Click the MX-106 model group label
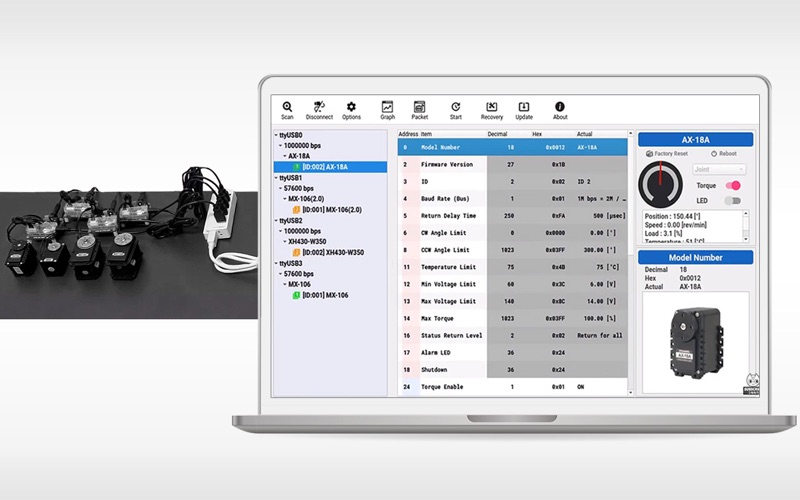 pos(299,284)
